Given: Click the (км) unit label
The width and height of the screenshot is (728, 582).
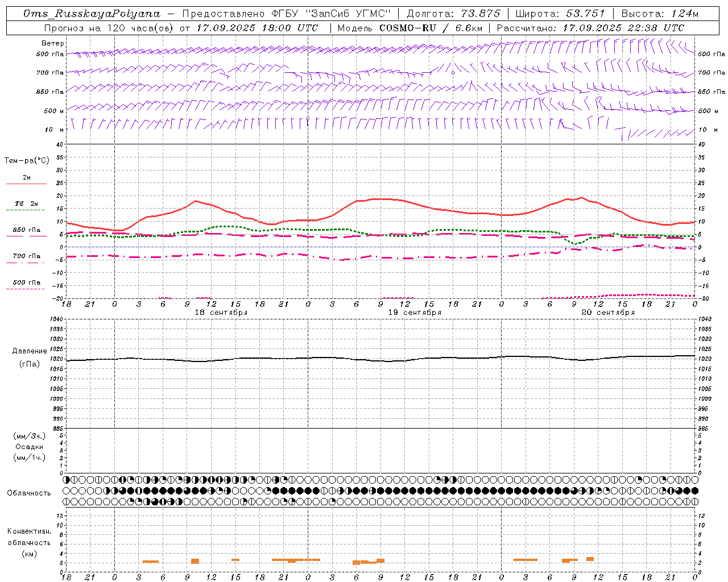Looking at the screenshot, I should [x=29, y=554].
